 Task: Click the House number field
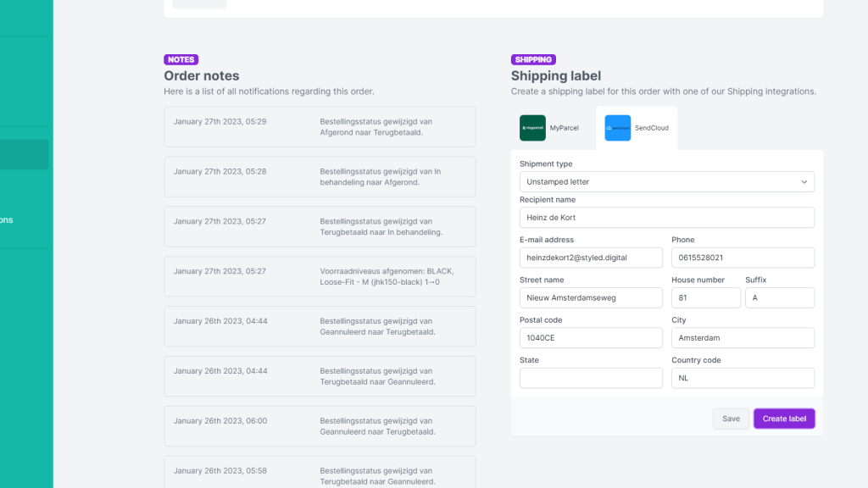tap(706, 297)
